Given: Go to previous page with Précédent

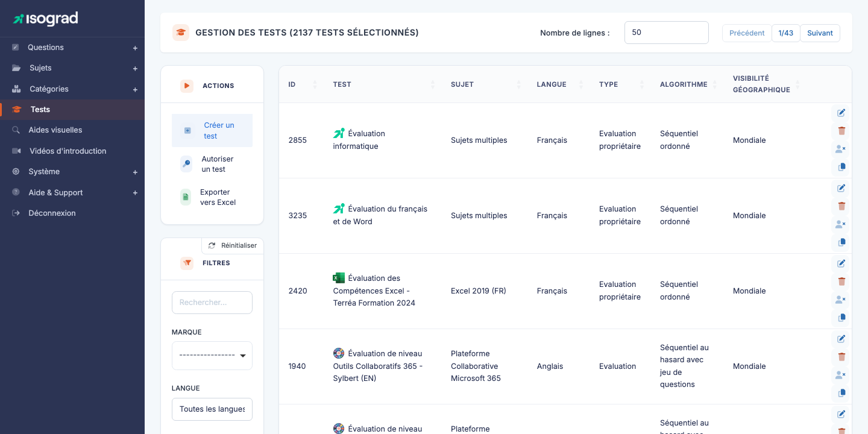Looking at the screenshot, I should (x=747, y=33).
